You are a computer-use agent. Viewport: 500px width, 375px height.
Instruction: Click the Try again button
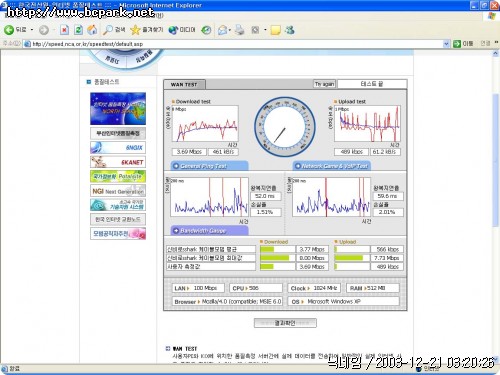tap(324, 84)
